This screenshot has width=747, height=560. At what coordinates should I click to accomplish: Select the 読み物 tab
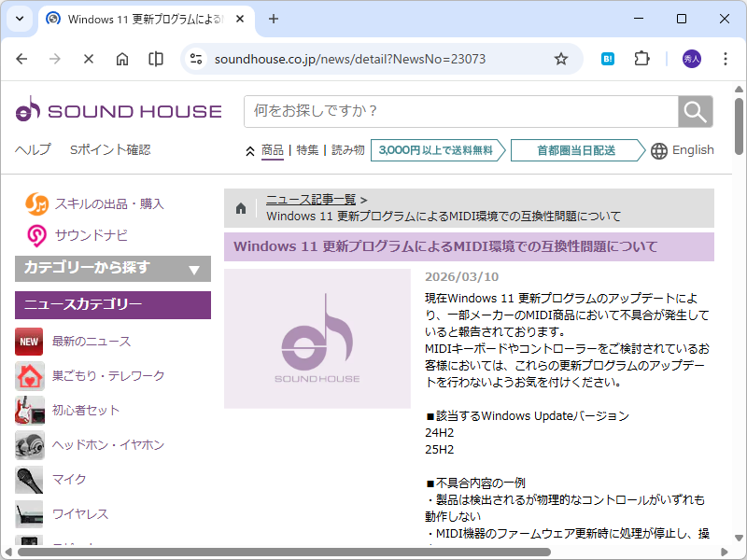[347, 149]
